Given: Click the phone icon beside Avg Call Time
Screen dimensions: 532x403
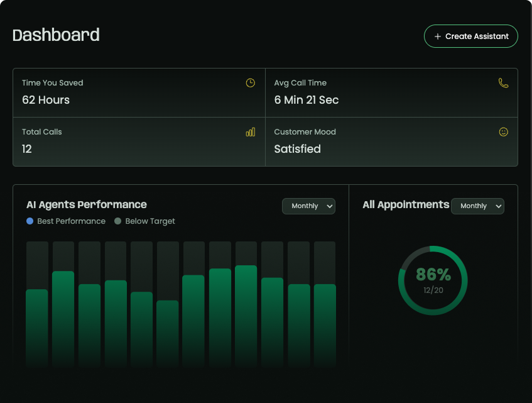Looking at the screenshot, I should click(503, 83).
